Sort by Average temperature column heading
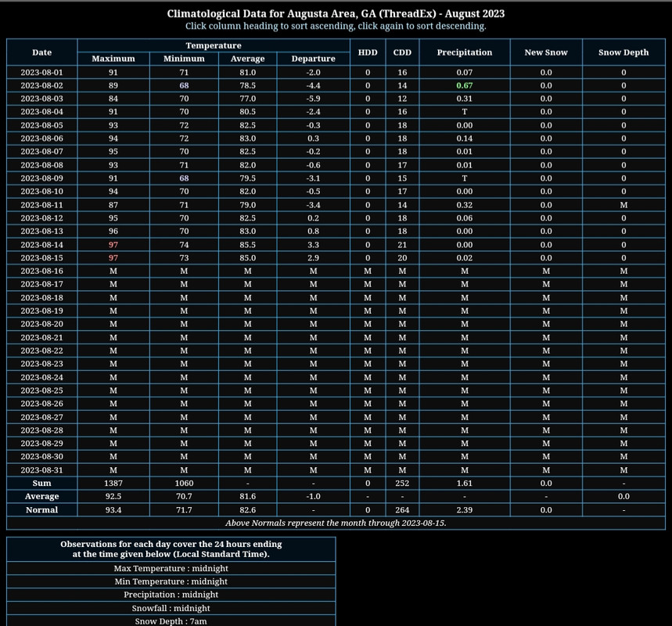672x626 pixels. [248, 59]
